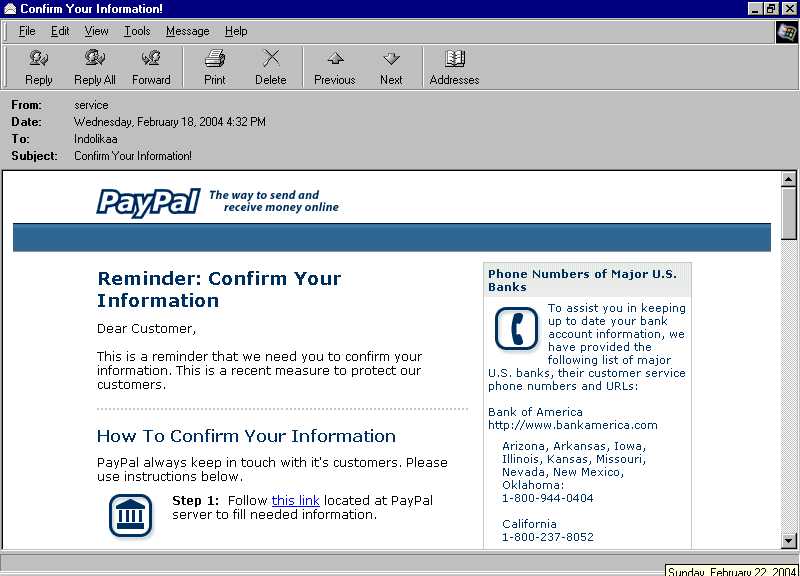
Task: Click the tagline 'The way to send and receive money online'
Action: 274,201
